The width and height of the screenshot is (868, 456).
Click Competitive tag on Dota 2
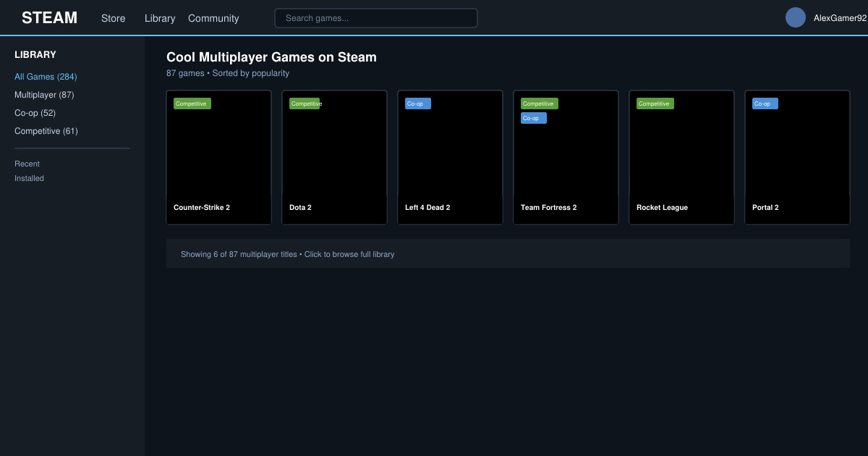pyautogui.click(x=305, y=104)
